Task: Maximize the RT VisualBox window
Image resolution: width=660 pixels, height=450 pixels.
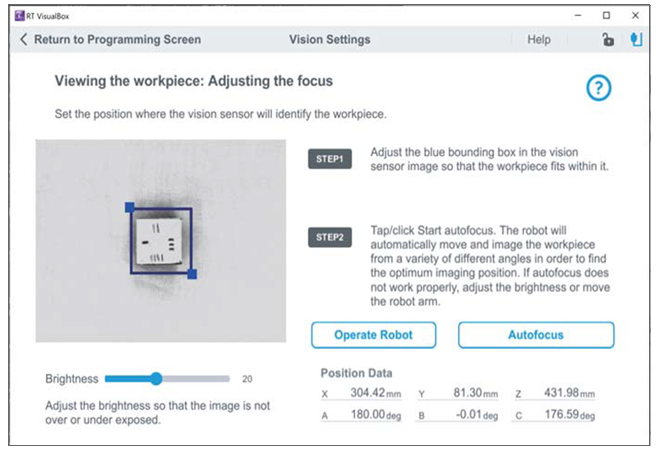Action: coord(606,16)
